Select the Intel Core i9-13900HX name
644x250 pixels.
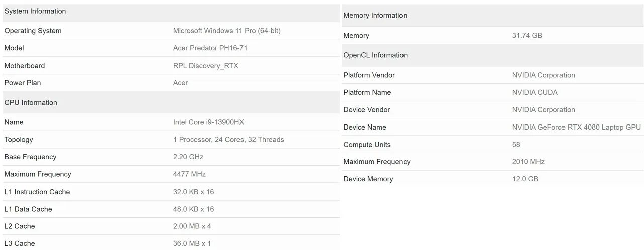click(208, 122)
